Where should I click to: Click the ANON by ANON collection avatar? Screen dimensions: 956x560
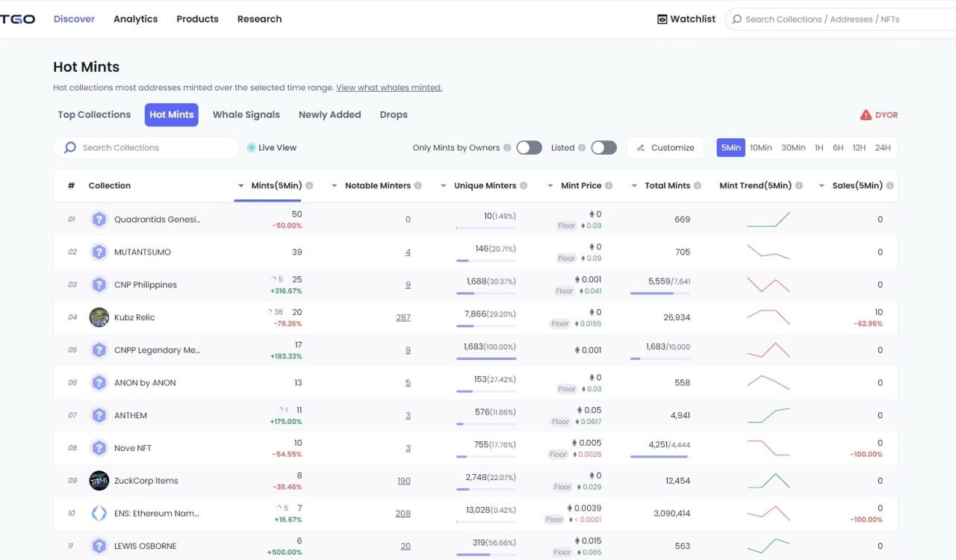(x=99, y=383)
